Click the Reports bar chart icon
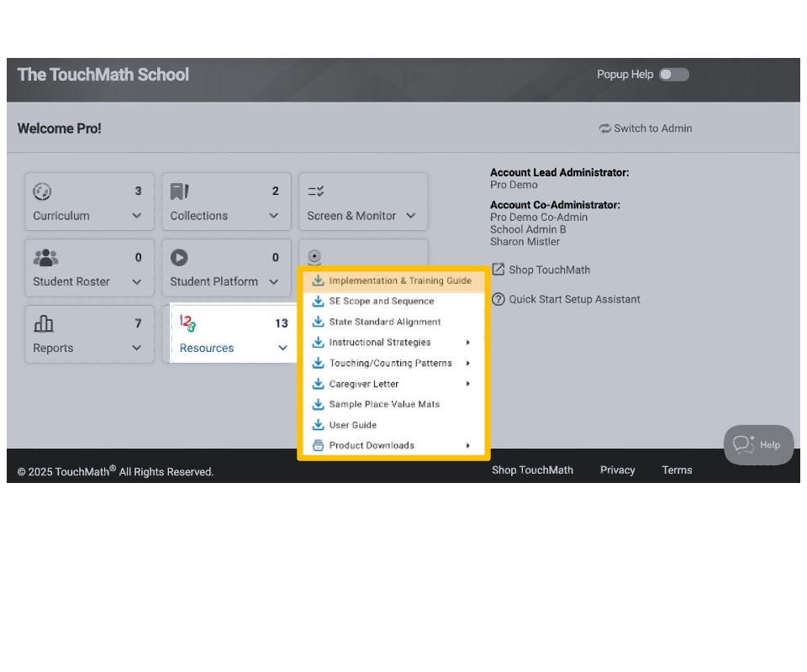807x672 pixels. pos(43,323)
